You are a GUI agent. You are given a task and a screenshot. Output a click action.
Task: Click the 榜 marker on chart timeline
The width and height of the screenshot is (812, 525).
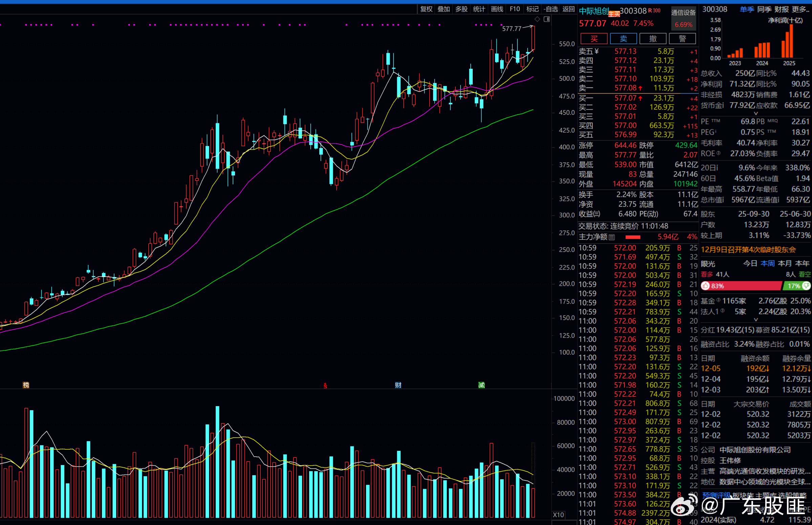(26, 385)
